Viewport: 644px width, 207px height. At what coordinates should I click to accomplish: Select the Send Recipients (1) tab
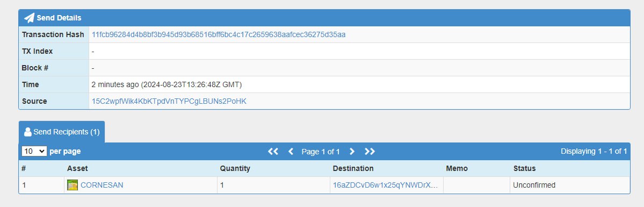point(62,132)
